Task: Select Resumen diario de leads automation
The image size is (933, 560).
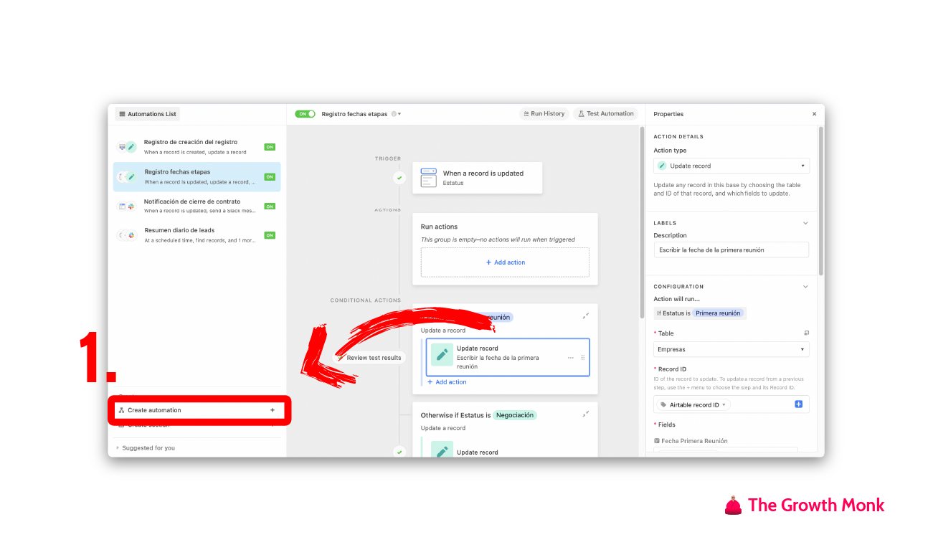Action: coord(196,235)
